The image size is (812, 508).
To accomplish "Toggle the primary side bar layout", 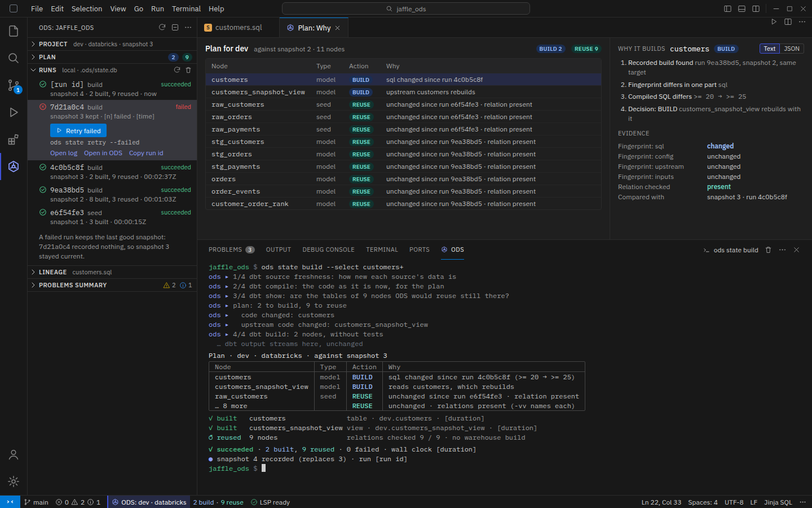I will 727,8.
